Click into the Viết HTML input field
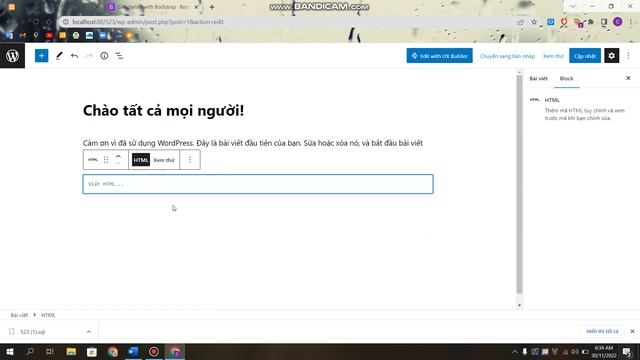The height and width of the screenshot is (360, 640). 258,184
